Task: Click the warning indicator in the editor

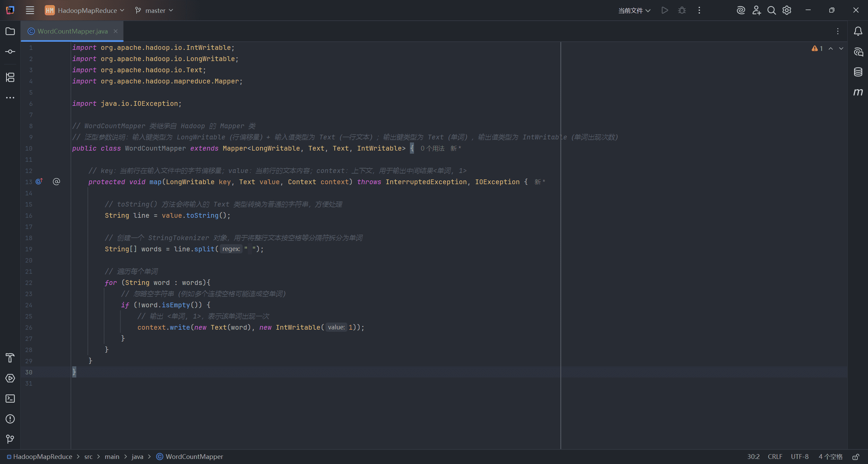Action: 817,49
